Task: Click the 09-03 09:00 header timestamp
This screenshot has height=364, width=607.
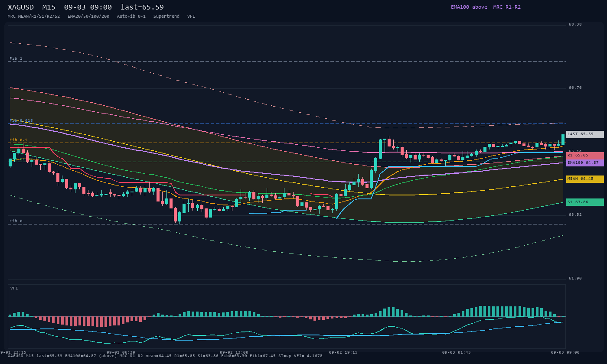Action: pos(88,7)
